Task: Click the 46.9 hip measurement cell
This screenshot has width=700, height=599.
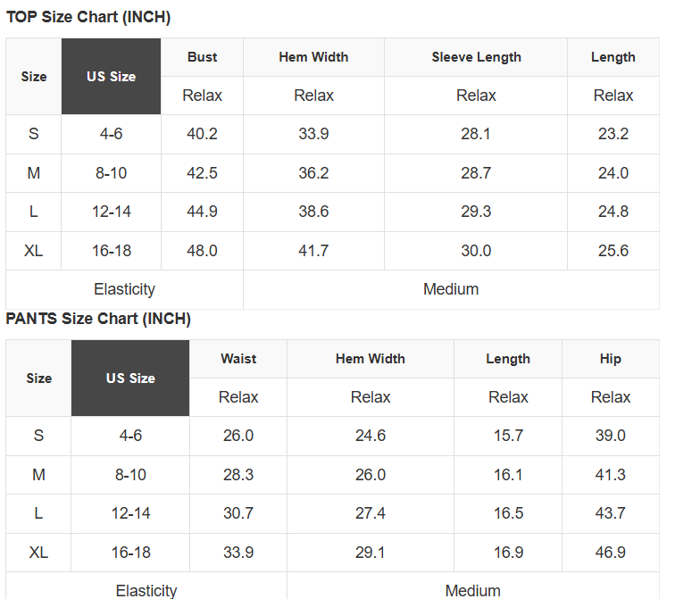Action: pos(611,553)
